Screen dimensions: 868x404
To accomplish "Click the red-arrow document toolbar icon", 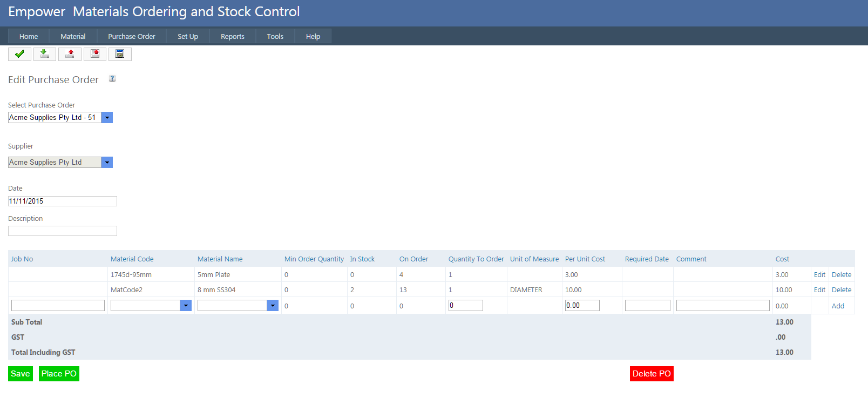I will [95, 54].
